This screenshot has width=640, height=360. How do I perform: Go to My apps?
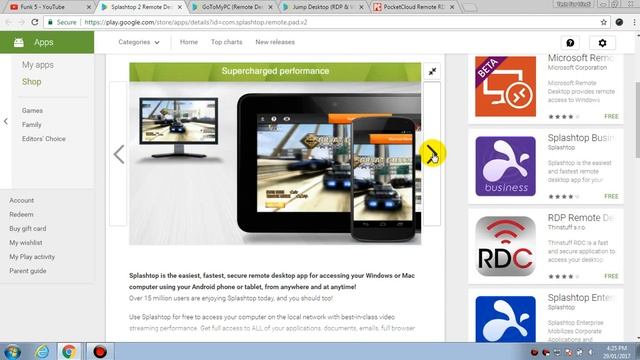pyautogui.click(x=38, y=65)
